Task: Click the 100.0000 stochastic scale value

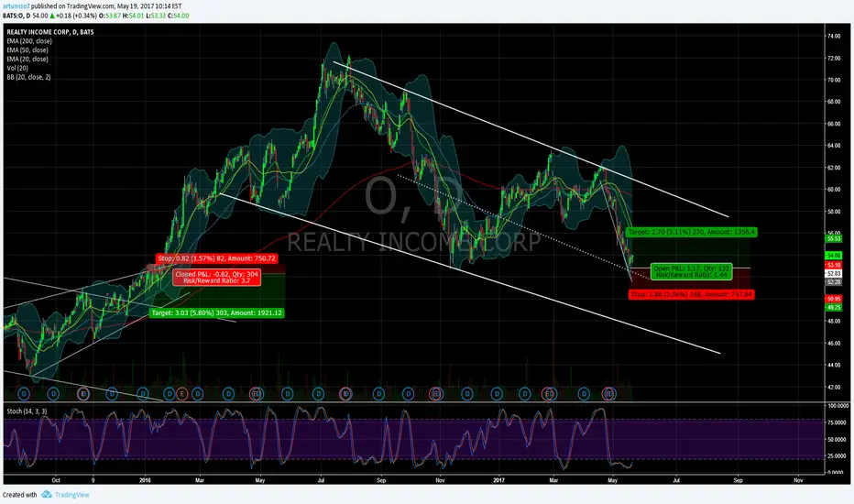Action: pyautogui.click(x=838, y=406)
